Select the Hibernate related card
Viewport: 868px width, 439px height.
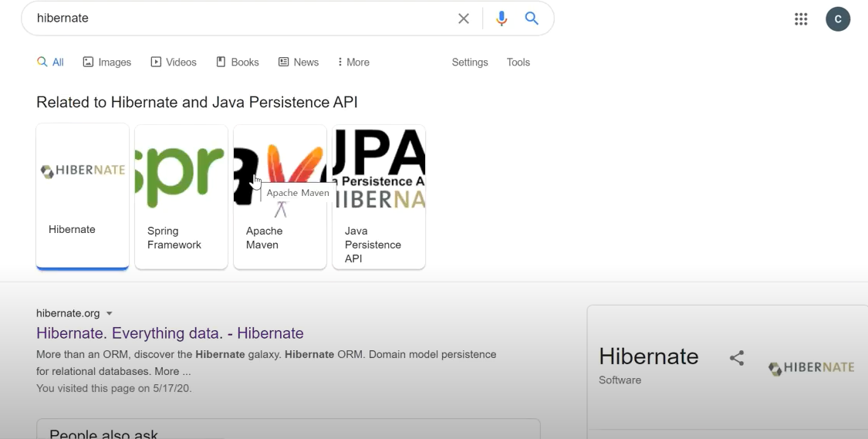click(83, 196)
